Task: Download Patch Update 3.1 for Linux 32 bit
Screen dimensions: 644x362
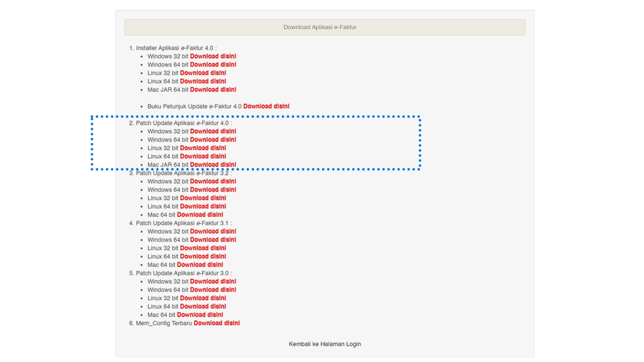Action: coord(203,248)
